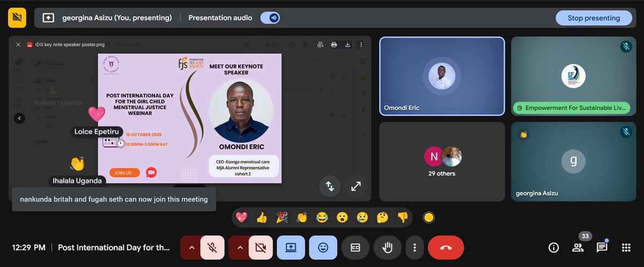644x267 pixels.
Task: Click the muted mic icon on georgina Asizu tile
Action: 626,132
